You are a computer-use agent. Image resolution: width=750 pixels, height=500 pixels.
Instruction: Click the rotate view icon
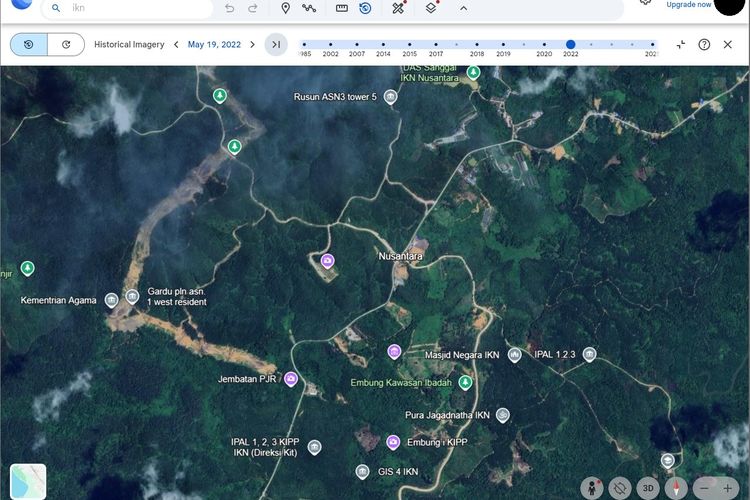[x=620, y=489]
